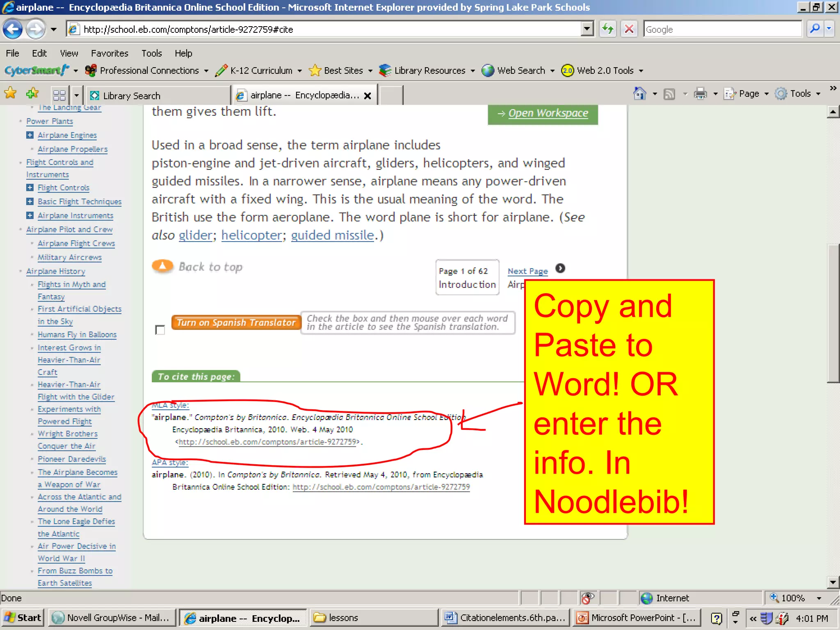Switch to the Library Search tab
840x630 pixels.
158,96
